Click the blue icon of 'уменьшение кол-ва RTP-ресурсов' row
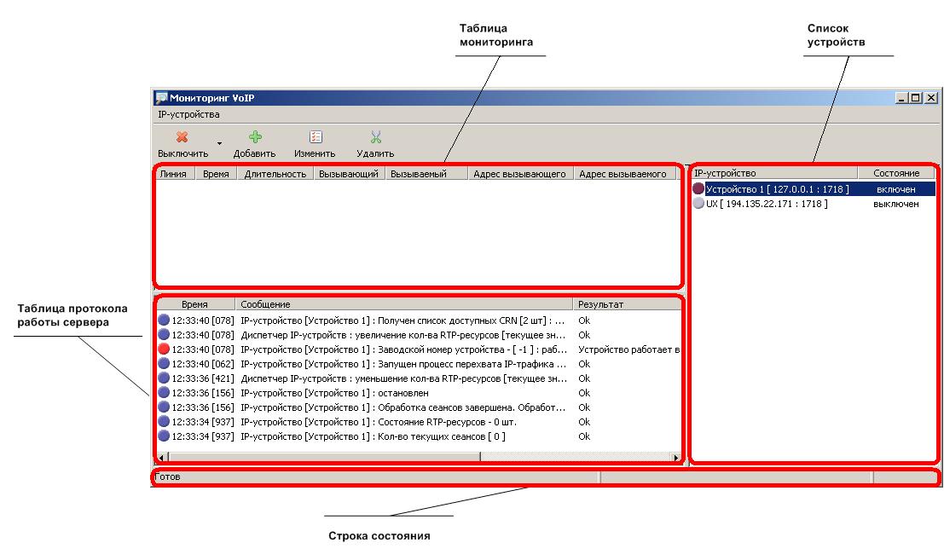The height and width of the screenshot is (560, 944). [x=163, y=378]
